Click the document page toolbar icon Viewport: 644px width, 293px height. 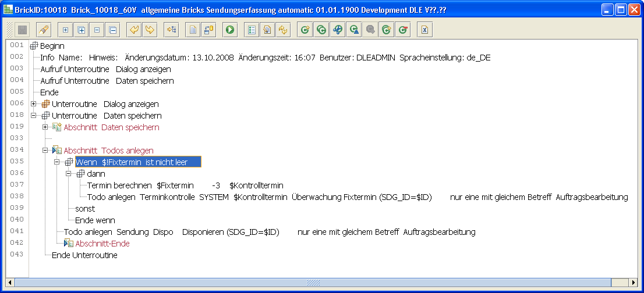coord(193,30)
